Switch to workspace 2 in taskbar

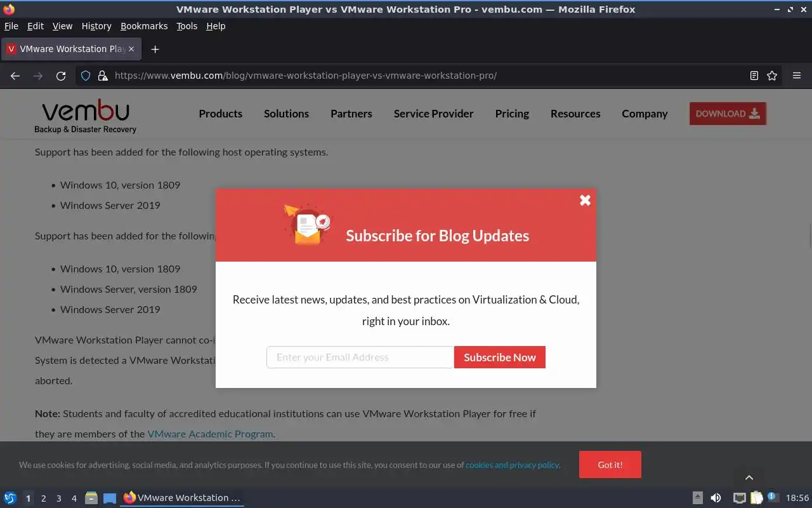[43, 498]
